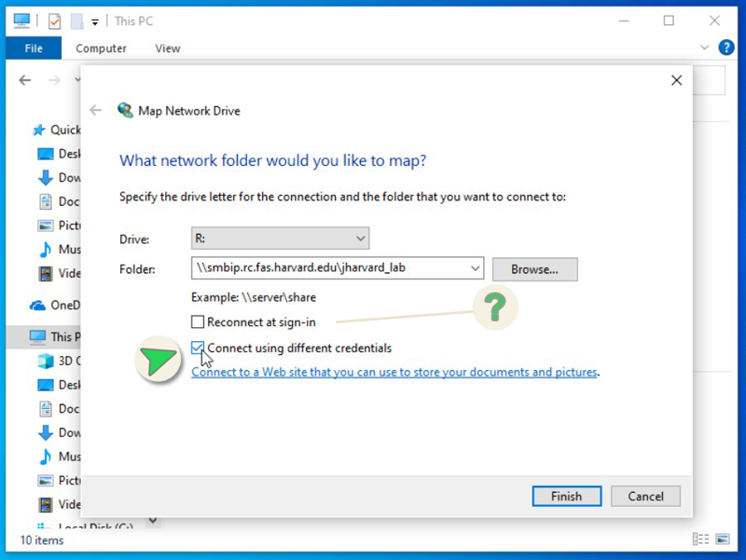Click the properties checkmark icon in title bar

[x=54, y=20]
